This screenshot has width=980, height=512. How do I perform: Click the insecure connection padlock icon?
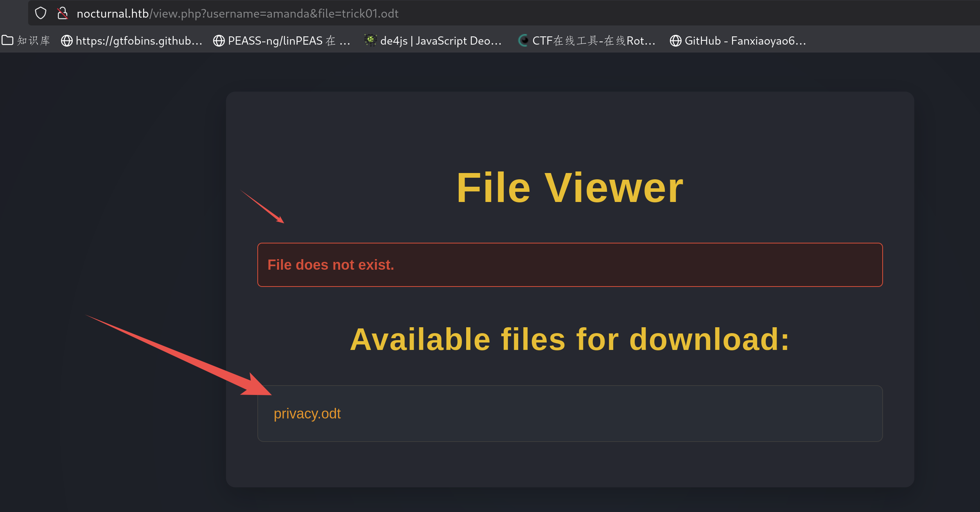(x=63, y=13)
